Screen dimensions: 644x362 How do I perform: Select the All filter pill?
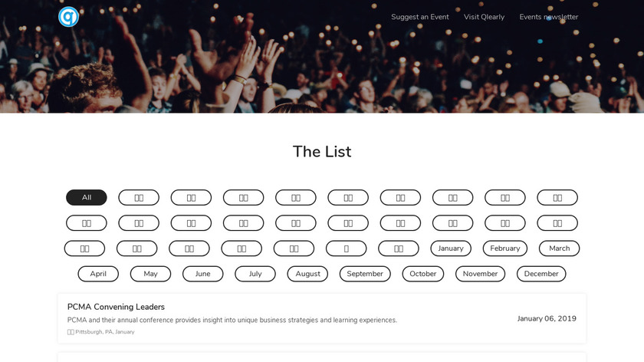(87, 198)
